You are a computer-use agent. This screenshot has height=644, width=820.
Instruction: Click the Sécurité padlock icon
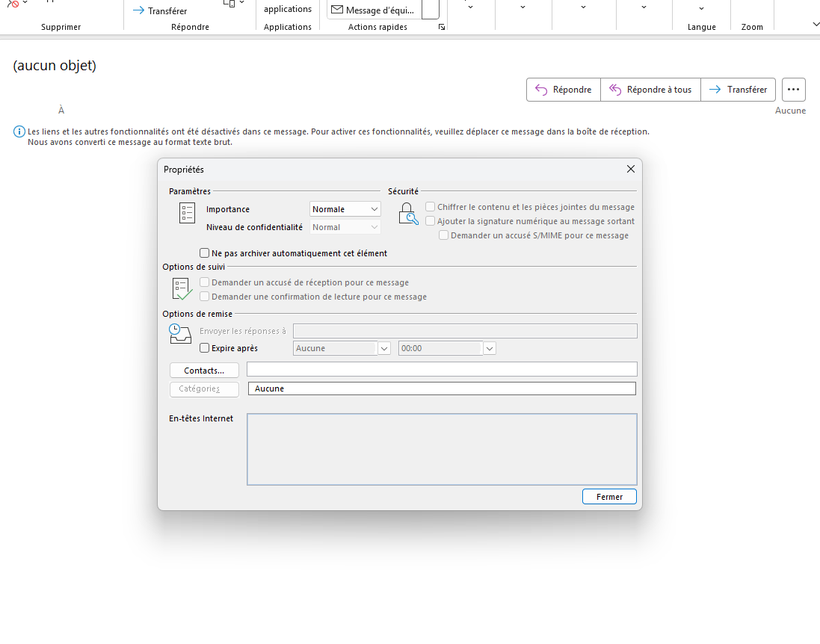point(408,214)
